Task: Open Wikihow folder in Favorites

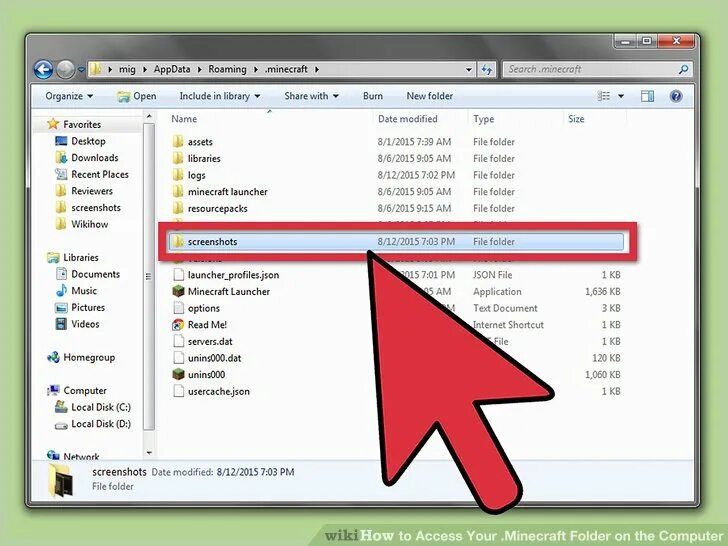Action: (x=90, y=224)
